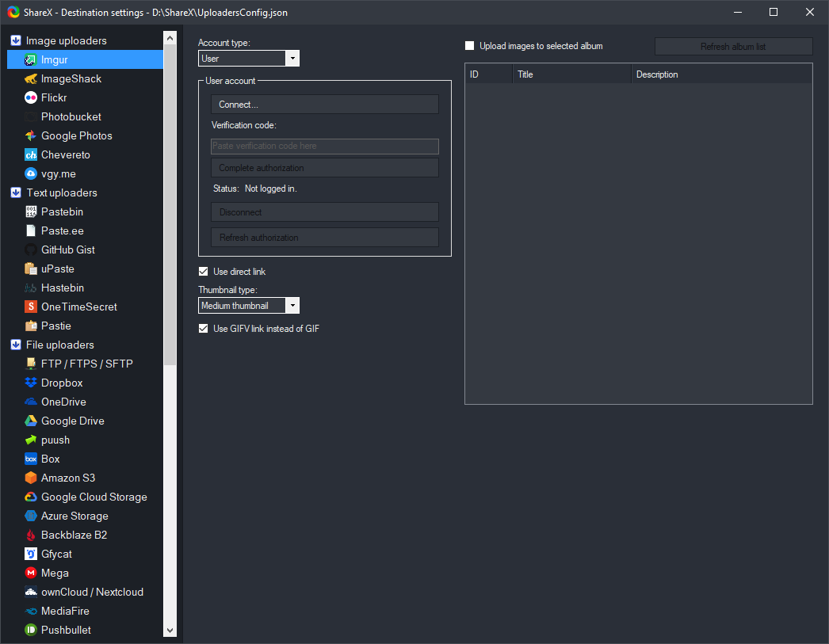
Task: Click the Flickr icon
Action: (31, 98)
